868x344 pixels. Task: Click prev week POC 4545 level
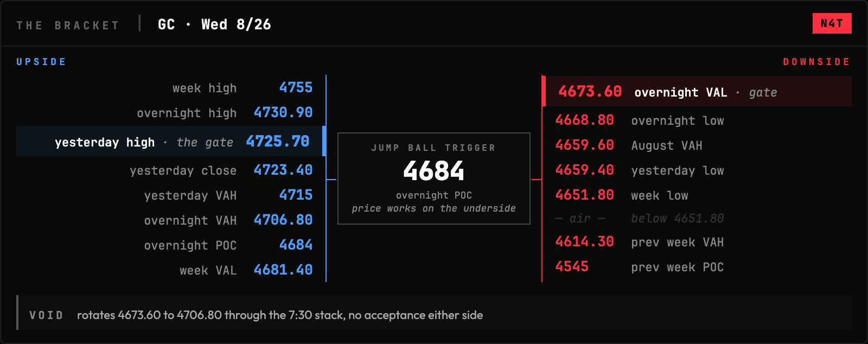pyautogui.click(x=697, y=266)
